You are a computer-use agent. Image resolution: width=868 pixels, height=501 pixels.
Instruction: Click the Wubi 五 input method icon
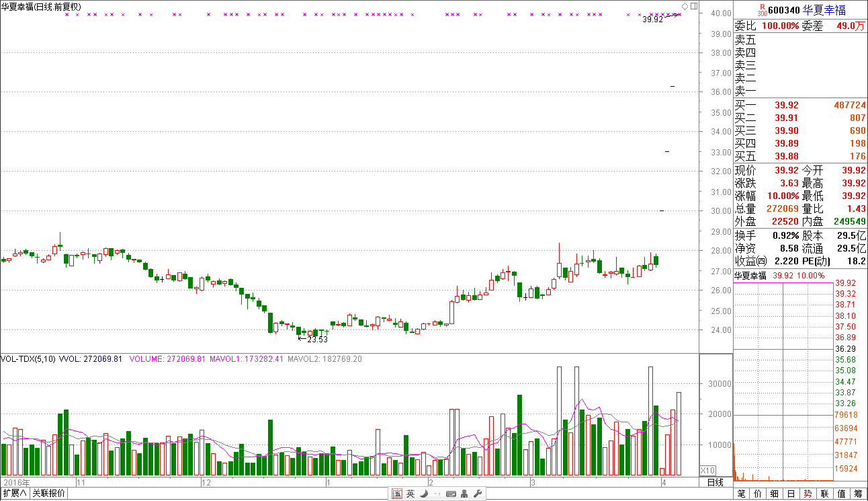[397, 494]
